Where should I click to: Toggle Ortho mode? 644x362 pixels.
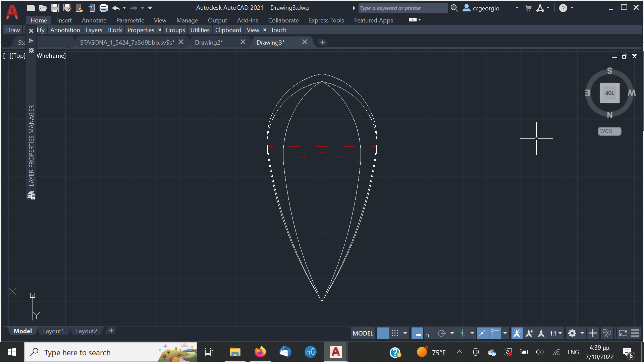(x=429, y=333)
